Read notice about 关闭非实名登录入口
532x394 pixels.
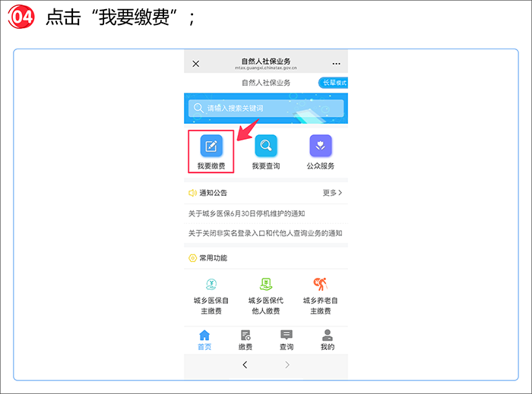(265, 233)
